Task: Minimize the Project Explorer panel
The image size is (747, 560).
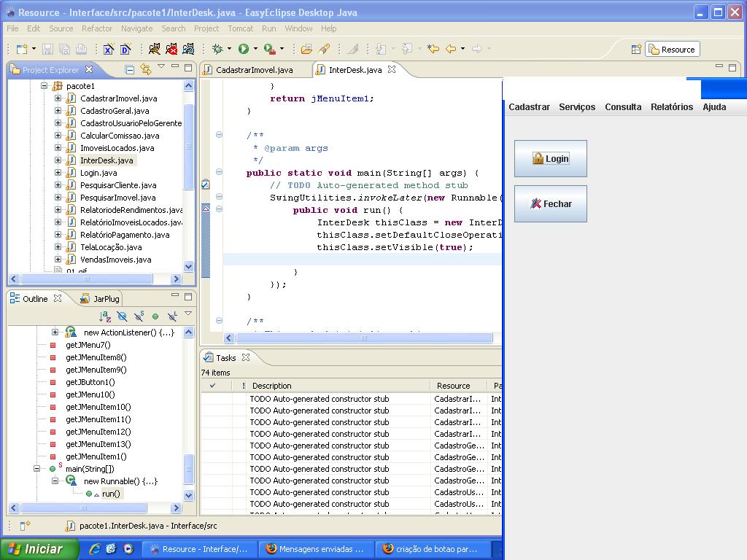Action: pyautogui.click(x=175, y=66)
